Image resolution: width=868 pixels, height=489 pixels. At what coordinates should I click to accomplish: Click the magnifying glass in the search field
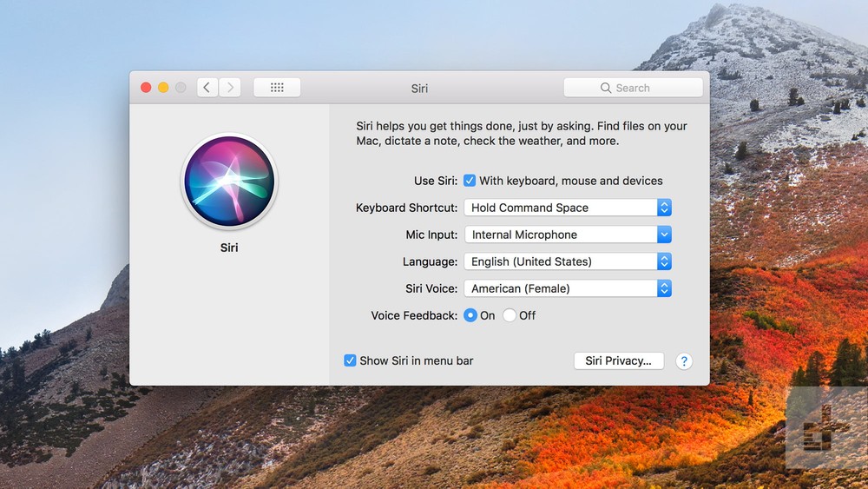(606, 88)
